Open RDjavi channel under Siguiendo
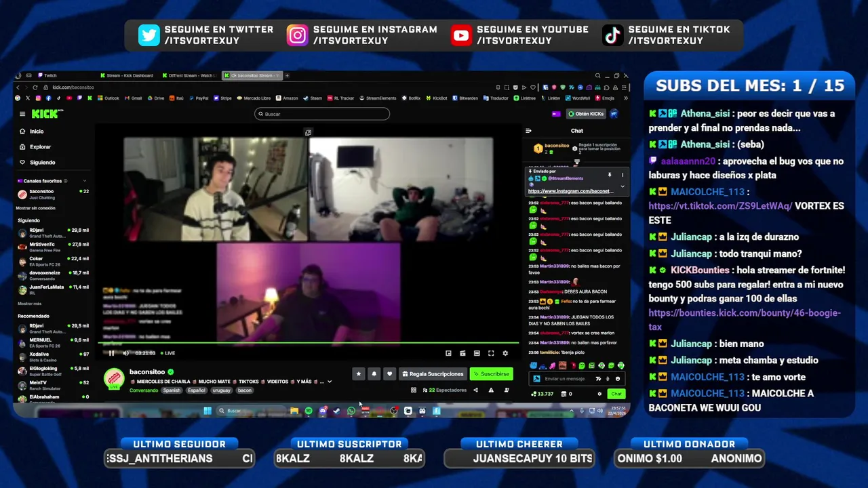868x488 pixels. coord(53,232)
